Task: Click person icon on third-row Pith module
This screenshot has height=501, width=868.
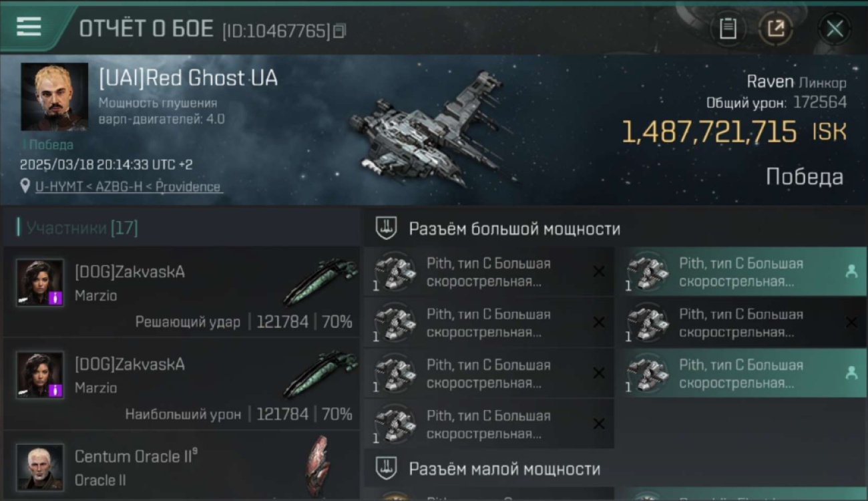Action: tap(851, 373)
